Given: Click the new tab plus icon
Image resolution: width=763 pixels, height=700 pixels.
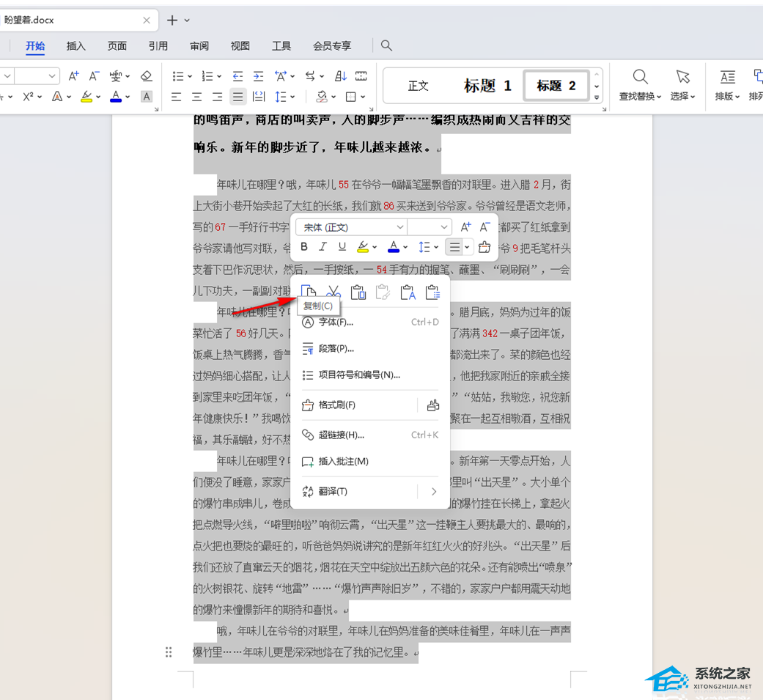Looking at the screenshot, I should point(172,20).
